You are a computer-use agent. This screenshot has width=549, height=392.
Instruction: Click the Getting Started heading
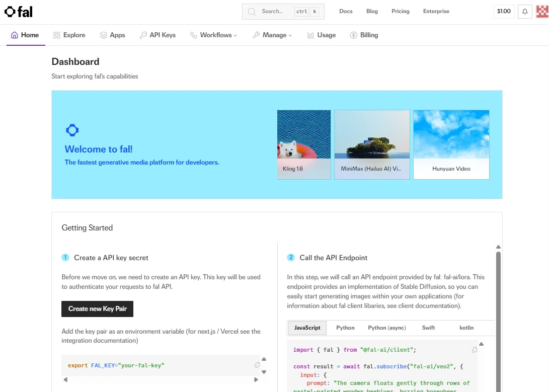click(87, 228)
